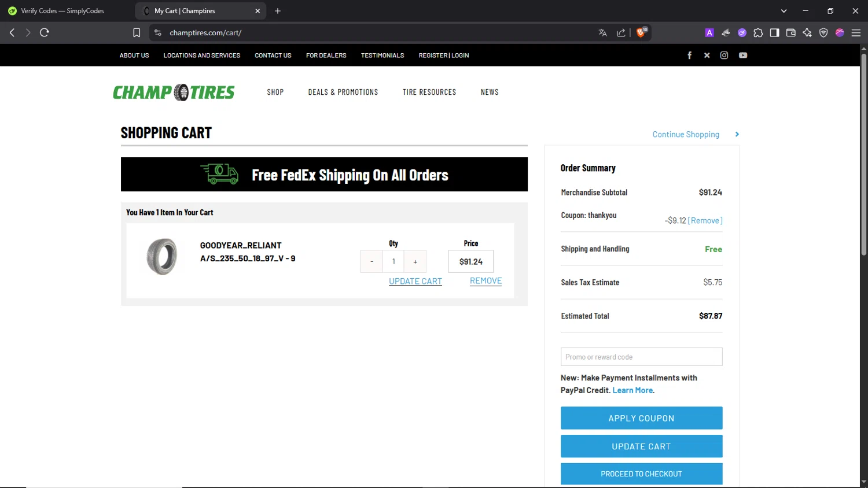Click the $91.24 price box

pyautogui.click(x=470, y=261)
